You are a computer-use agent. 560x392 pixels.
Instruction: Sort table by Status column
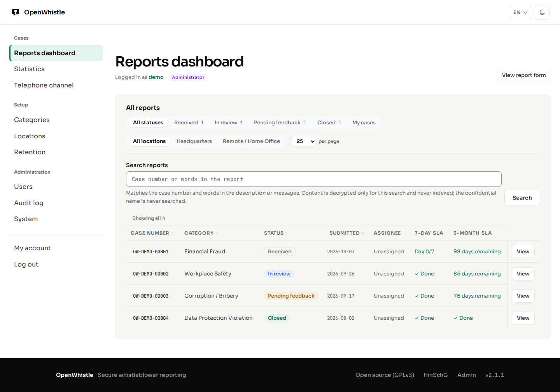(x=275, y=233)
